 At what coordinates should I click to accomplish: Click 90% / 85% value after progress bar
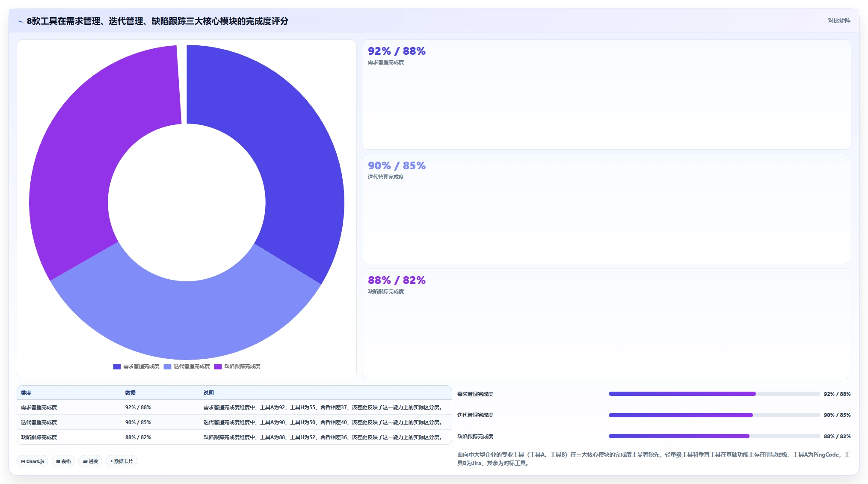pyautogui.click(x=837, y=415)
